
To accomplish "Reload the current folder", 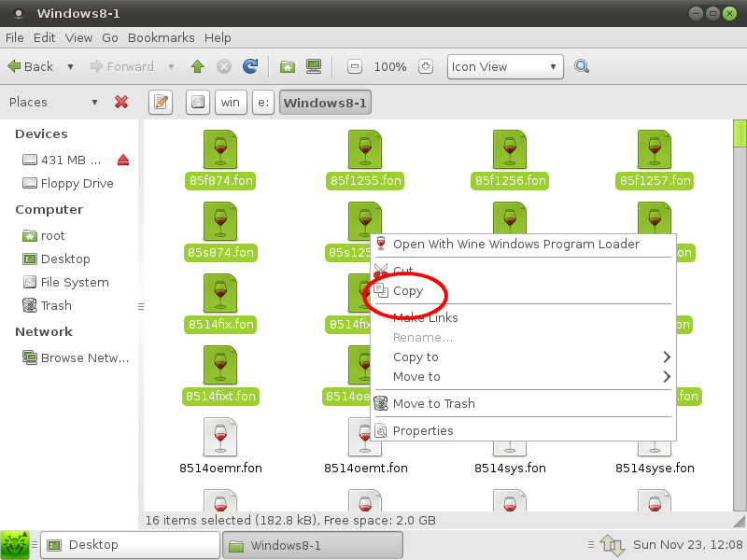I will (250, 66).
